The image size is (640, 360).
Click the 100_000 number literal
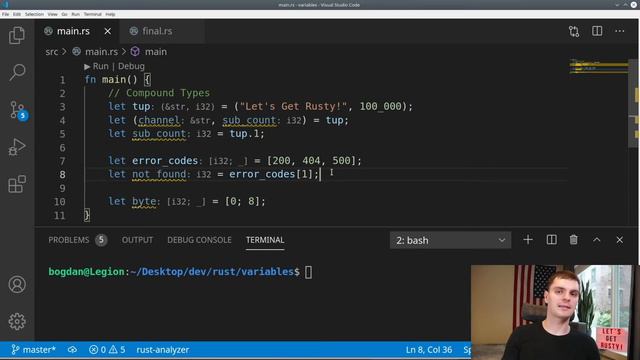click(x=380, y=107)
